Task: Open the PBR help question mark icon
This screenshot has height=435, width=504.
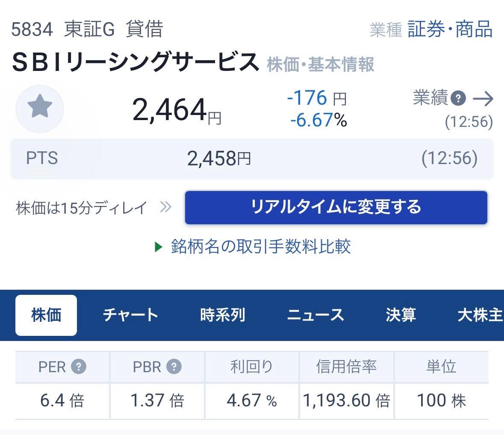Action: point(174,366)
